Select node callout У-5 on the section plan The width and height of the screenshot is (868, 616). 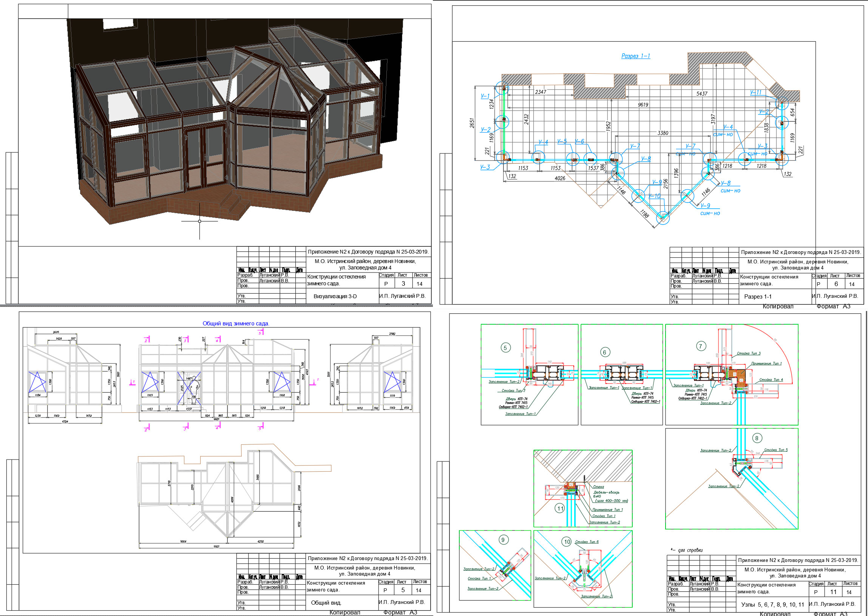(x=562, y=141)
